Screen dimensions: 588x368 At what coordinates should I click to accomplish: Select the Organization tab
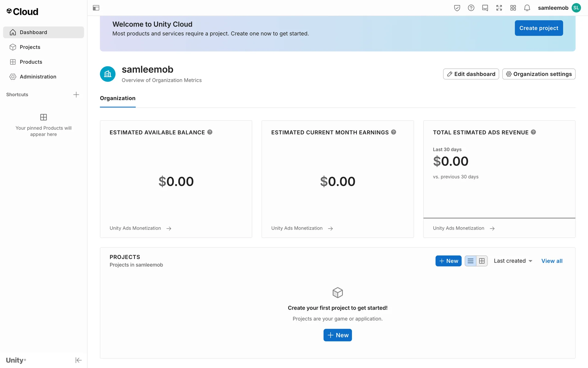pyautogui.click(x=118, y=98)
